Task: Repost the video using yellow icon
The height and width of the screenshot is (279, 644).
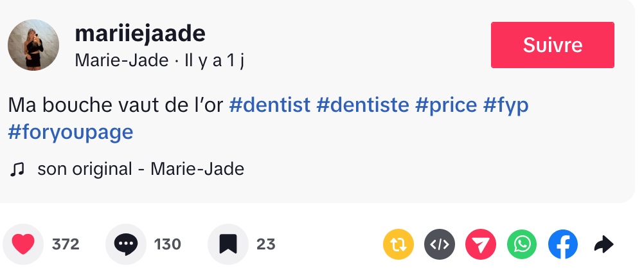Action: [398, 244]
